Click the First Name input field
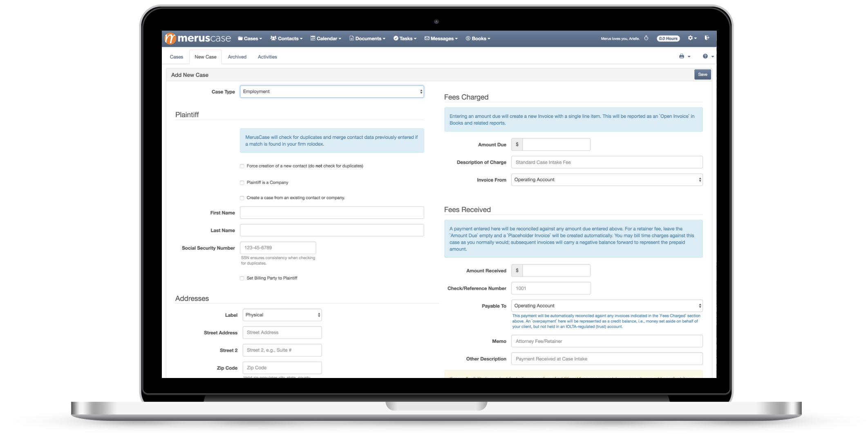Screen dimensions: 868x438 tap(332, 213)
